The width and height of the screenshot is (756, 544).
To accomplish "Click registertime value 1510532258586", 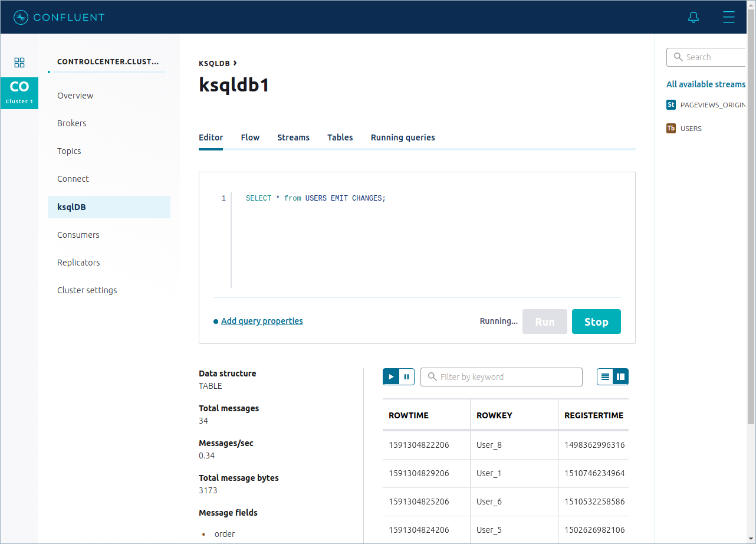I will pos(594,502).
